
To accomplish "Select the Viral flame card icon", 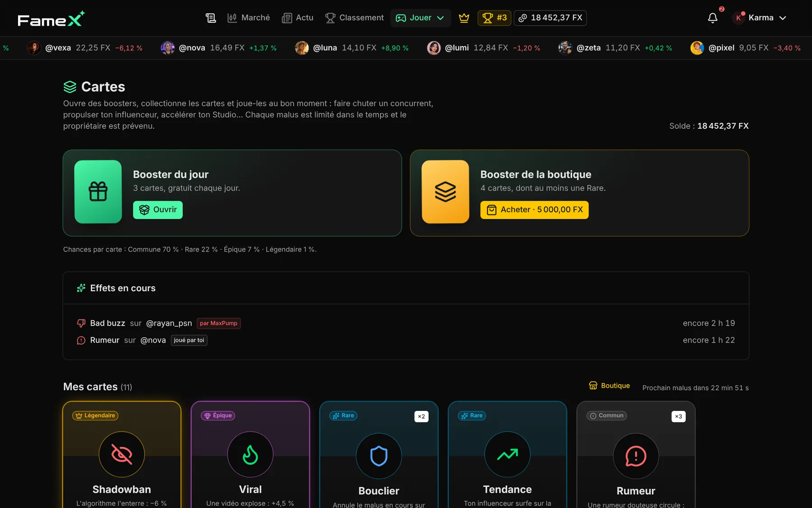I will (250, 455).
